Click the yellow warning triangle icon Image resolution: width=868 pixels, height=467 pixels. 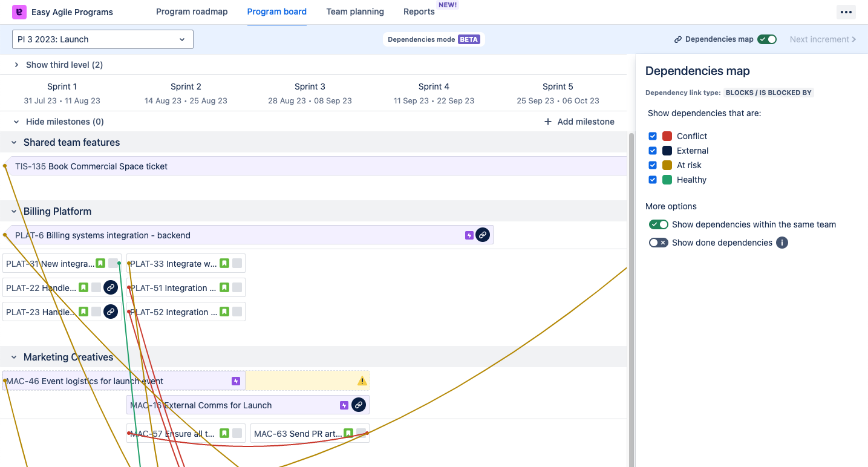[362, 381]
